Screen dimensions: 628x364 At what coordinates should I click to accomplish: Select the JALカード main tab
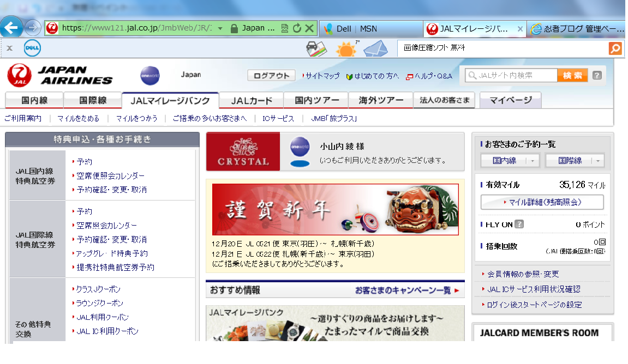tap(251, 100)
